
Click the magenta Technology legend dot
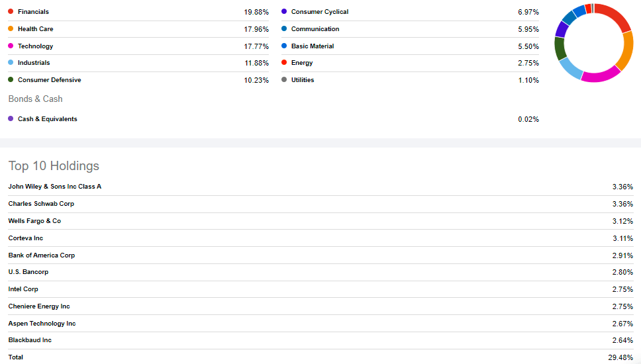11,46
